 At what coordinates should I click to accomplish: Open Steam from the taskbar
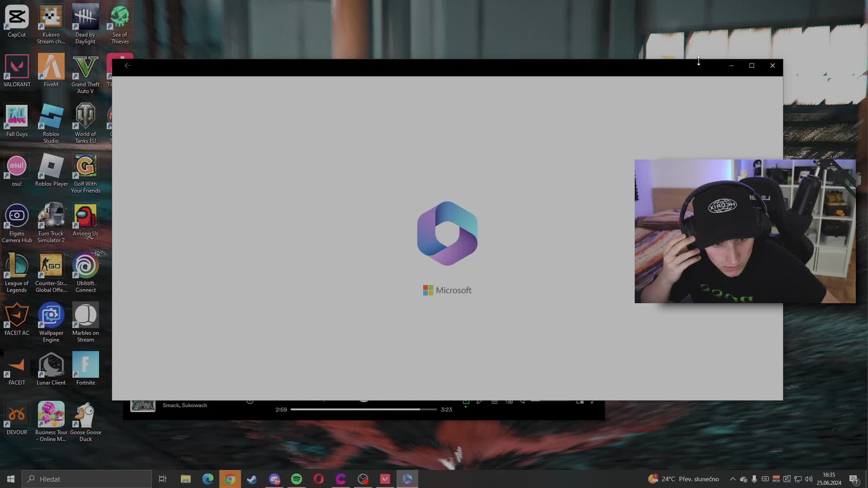[252, 479]
